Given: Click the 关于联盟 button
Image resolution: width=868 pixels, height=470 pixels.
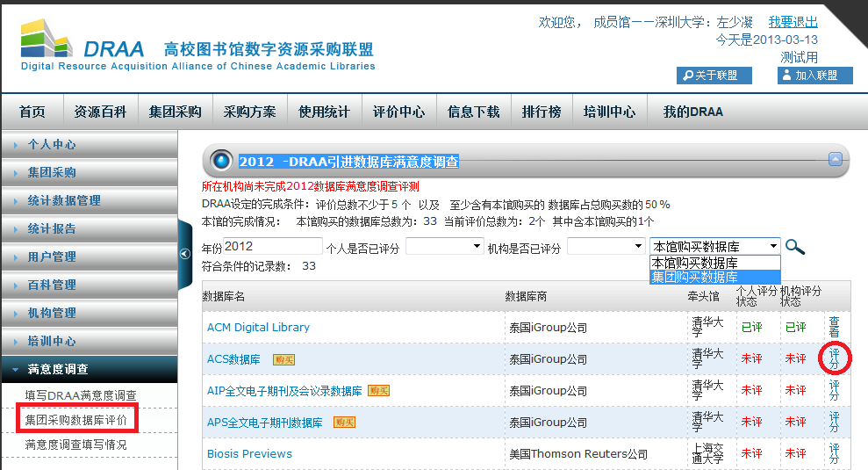Looking at the screenshot, I should pos(714,76).
